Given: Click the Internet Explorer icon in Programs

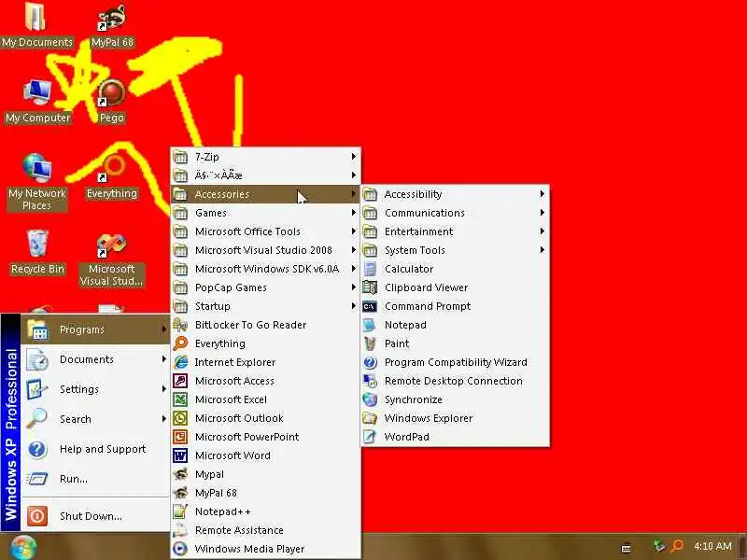Looking at the screenshot, I should pos(180,362).
